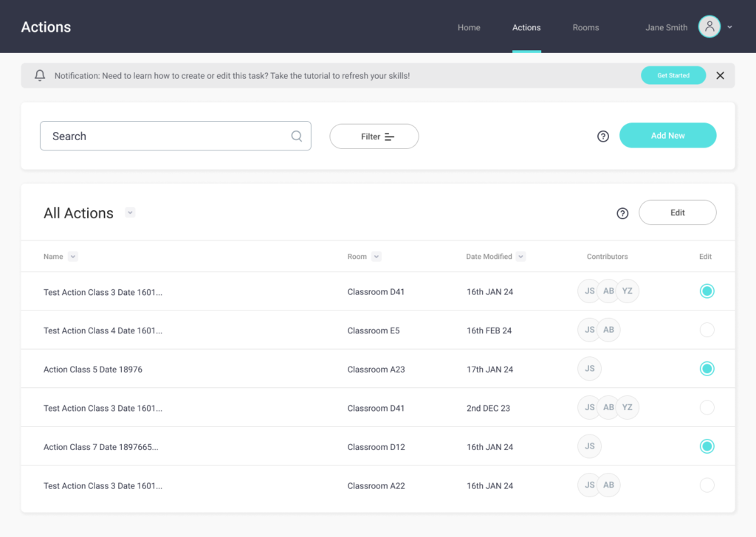Open the Date Modified column dropdown
The height and width of the screenshot is (537, 756).
[520, 257]
